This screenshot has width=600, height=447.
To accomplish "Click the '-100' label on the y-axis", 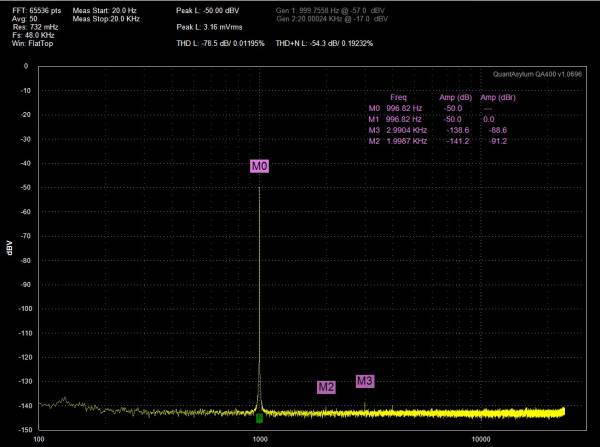I will click(x=26, y=309).
